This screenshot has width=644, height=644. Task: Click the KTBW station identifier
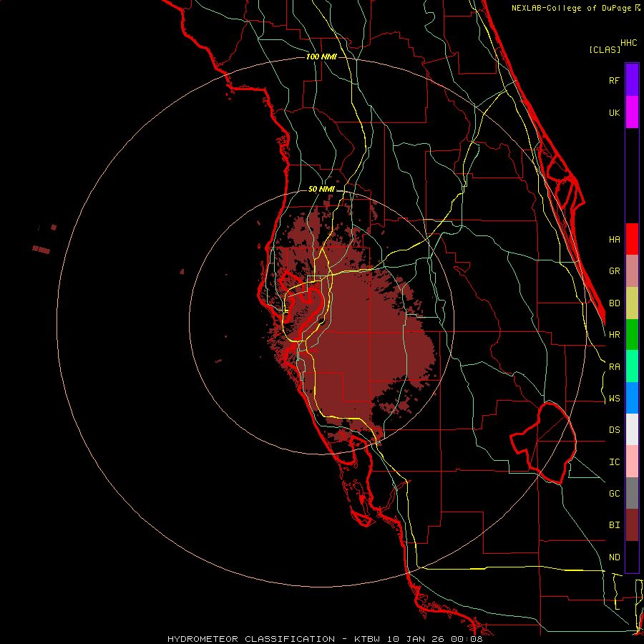pos(366,639)
